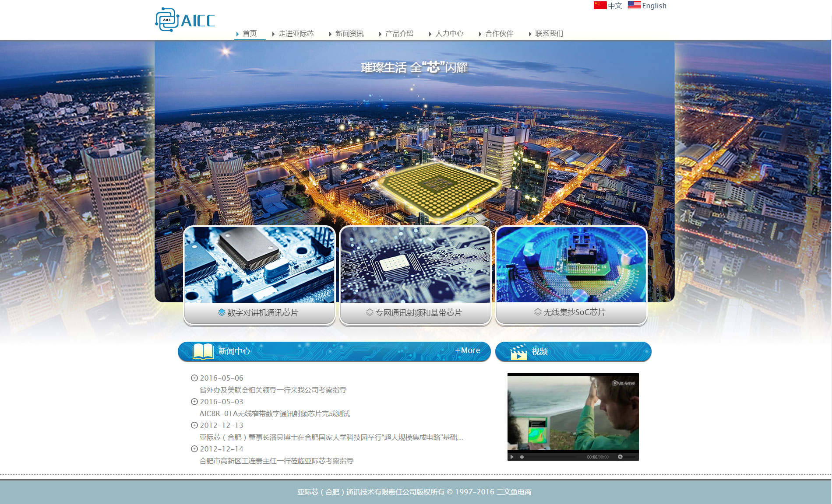This screenshot has width=832, height=504.
Task: Open the 首页 navigation tab
Action: pyautogui.click(x=250, y=34)
